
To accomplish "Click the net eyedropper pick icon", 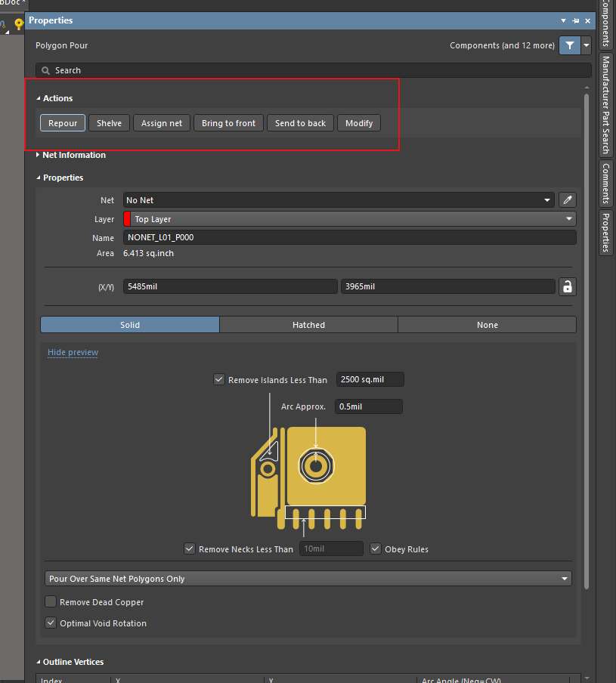I will [x=567, y=200].
